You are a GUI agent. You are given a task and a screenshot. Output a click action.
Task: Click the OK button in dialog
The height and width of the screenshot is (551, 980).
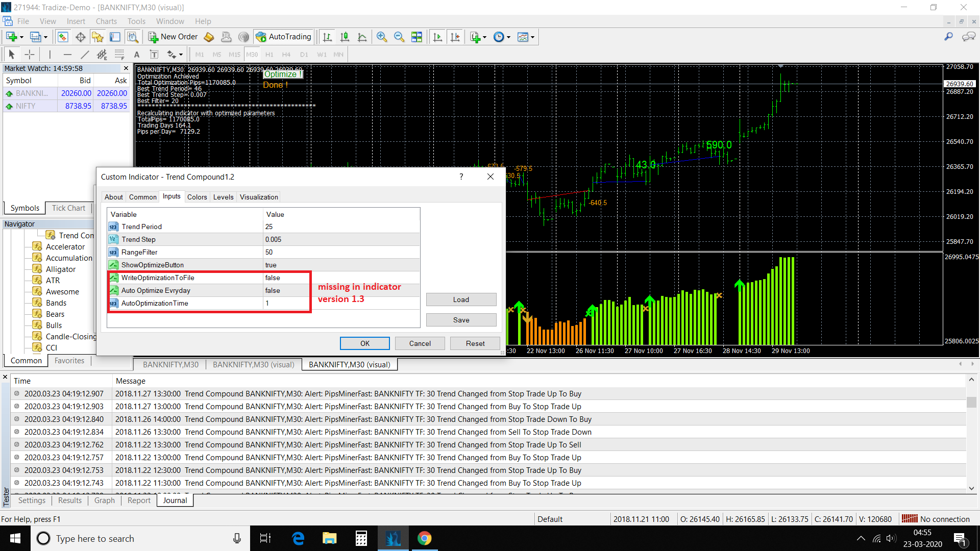coord(364,343)
